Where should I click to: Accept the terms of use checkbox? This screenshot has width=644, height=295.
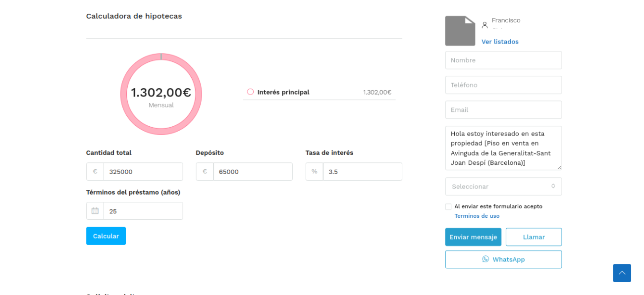pos(448,206)
